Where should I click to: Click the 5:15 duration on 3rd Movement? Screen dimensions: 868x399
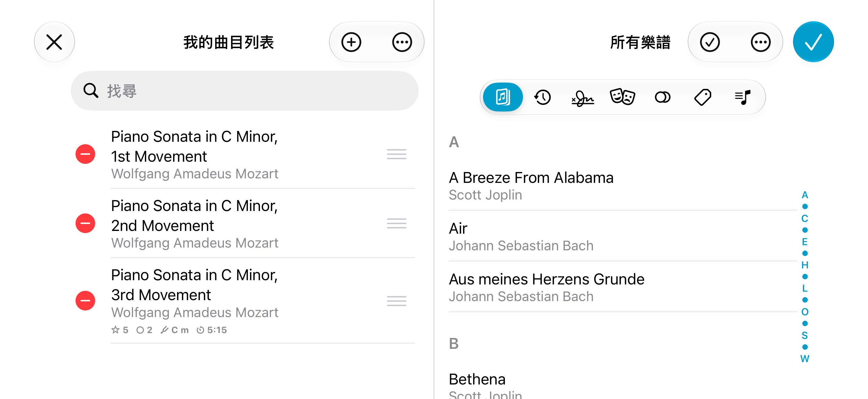pyautogui.click(x=212, y=330)
